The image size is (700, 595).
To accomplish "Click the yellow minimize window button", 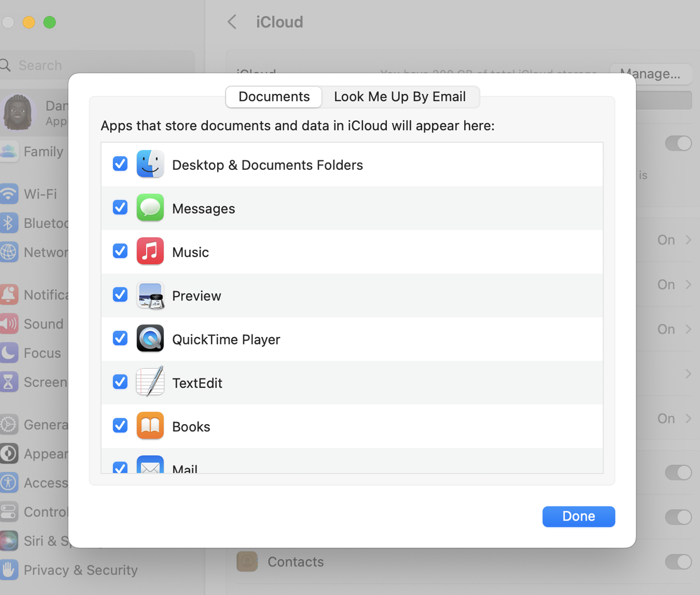I will point(28,22).
